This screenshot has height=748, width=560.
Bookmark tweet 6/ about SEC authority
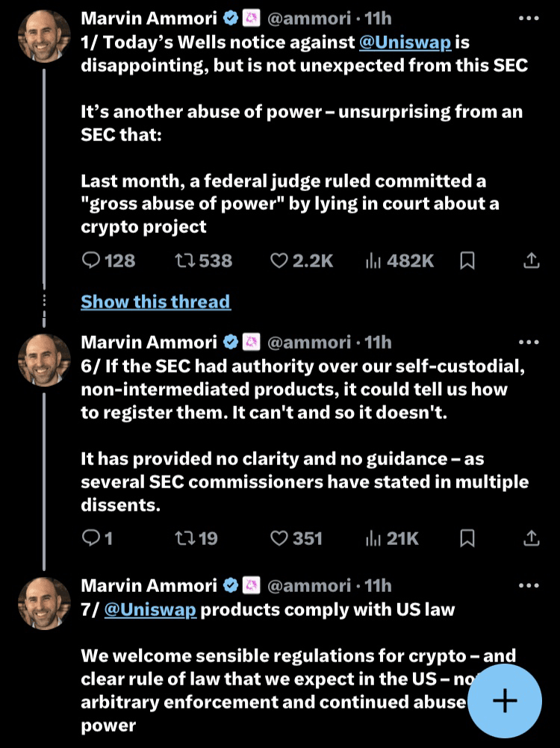click(x=467, y=537)
